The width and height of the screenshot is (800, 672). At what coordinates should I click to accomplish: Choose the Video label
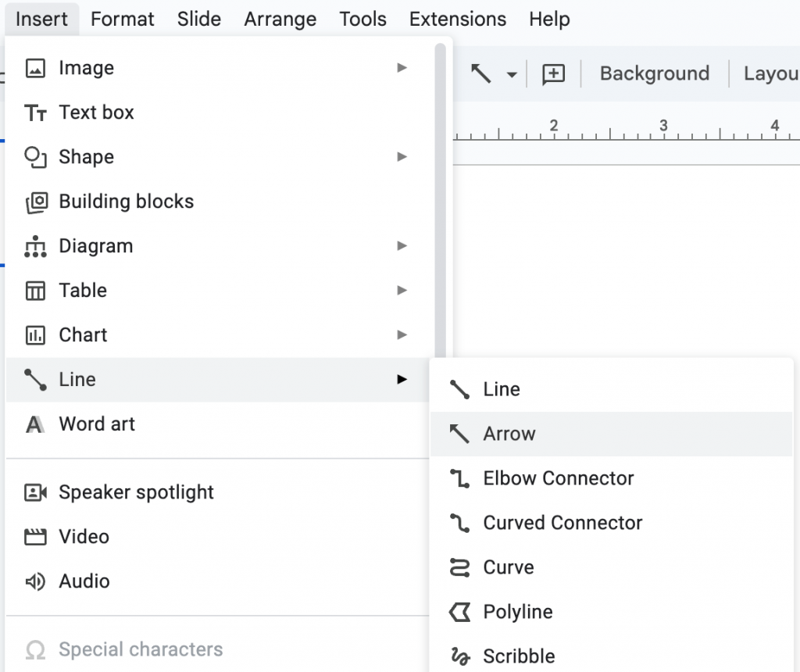pyautogui.click(x=84, y=537)
